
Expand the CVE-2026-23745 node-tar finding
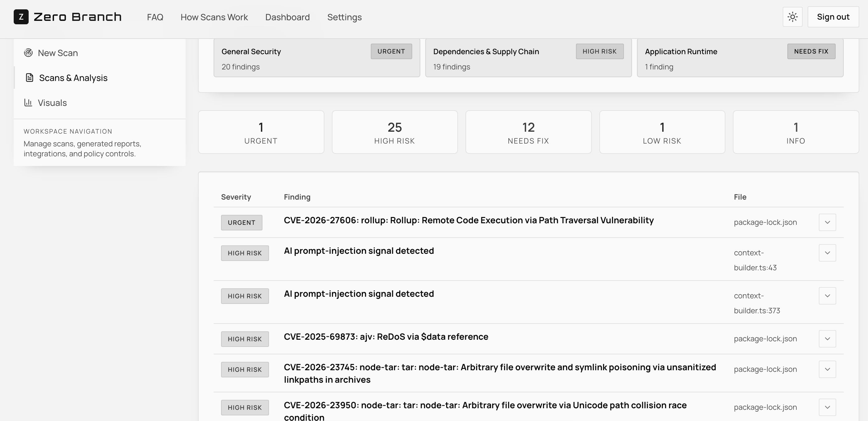pyautogui.click(x=827, y=369)
